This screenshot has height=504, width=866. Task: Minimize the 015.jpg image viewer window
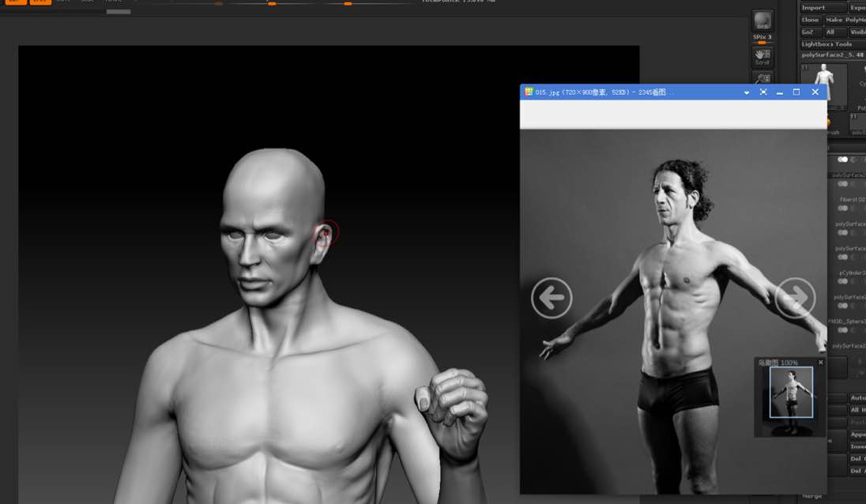coord(780,92)
